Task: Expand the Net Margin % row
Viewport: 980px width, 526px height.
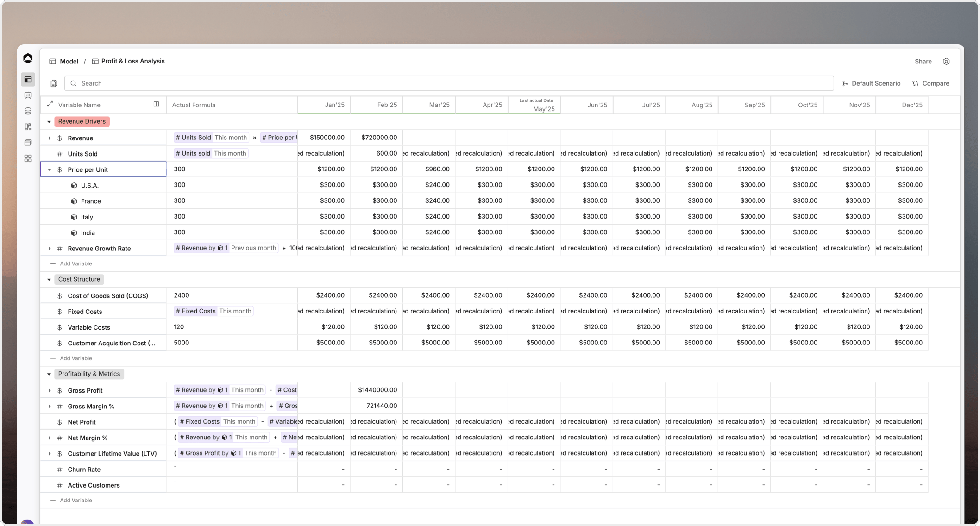Action: click(50, 438)
